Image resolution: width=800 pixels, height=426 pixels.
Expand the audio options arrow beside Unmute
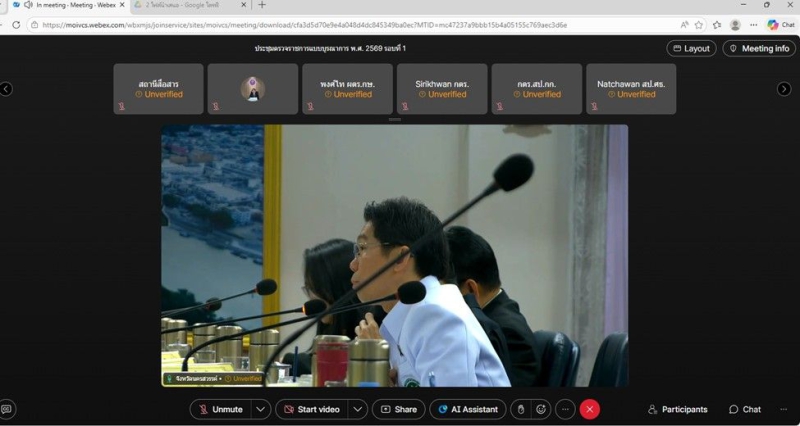pyautogui.click(x=260, y=409)
